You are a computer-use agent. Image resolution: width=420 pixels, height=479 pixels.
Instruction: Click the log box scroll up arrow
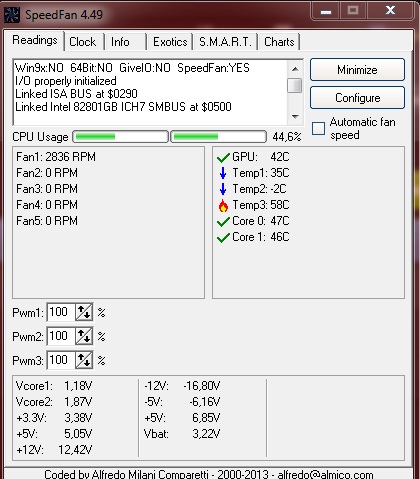tap(295, 69)
